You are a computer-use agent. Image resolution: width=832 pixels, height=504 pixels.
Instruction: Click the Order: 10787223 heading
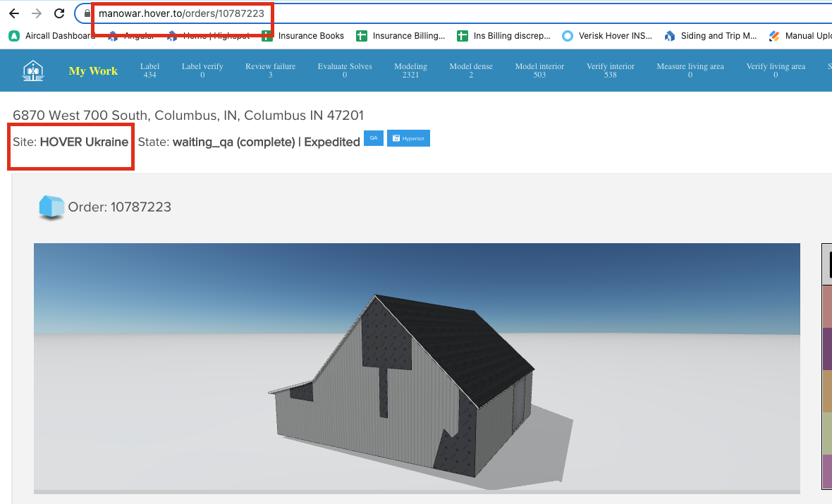coord(119,207)
